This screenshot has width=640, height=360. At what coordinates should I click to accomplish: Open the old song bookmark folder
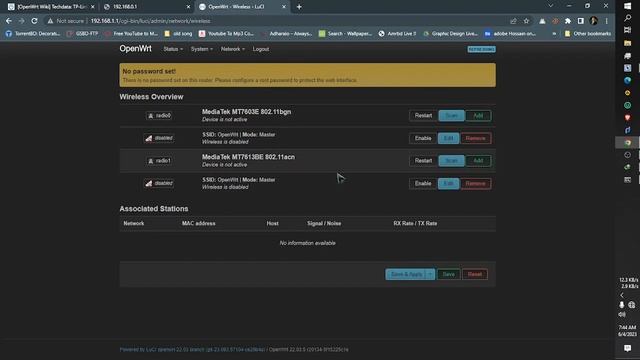178,33
